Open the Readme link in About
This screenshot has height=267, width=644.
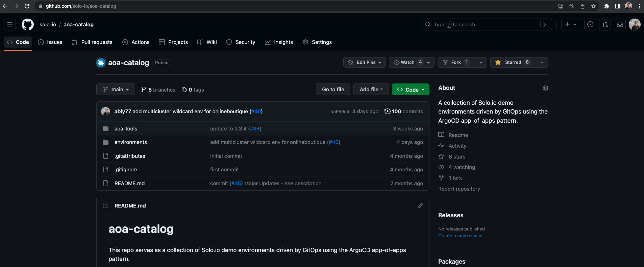pyautogui.click(x=453, y=135)
